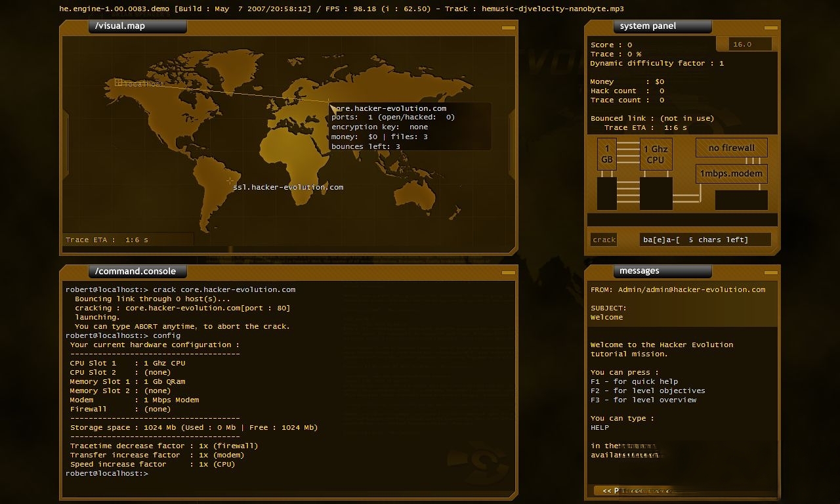Click 'Memory Slot 1 : 1 Gb QRam' line

[x=128, y=381]
